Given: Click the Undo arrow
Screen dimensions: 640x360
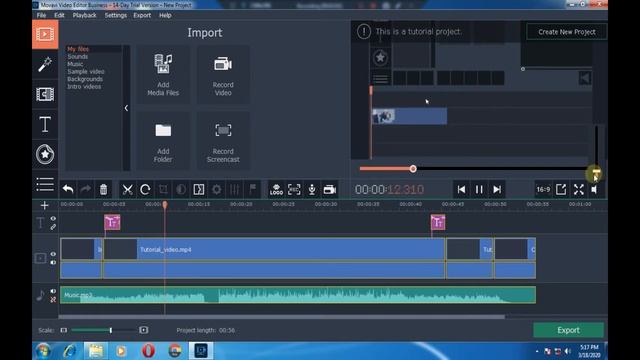Looking at the screenshot, I should [68, 189].
